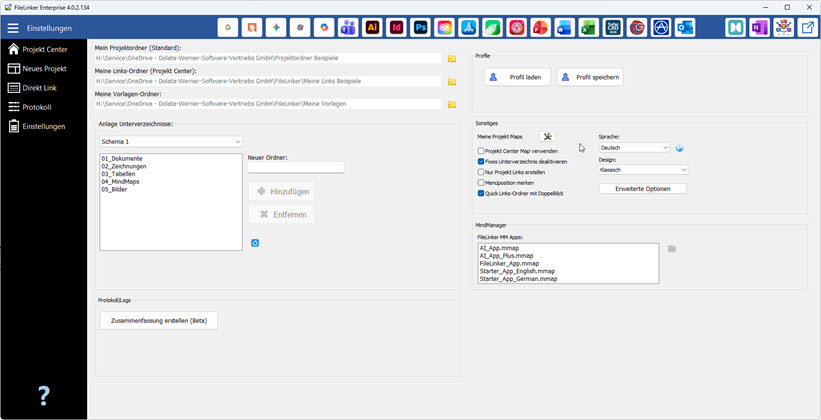This screenshot has height=420, width=821.
Task: Select AI_App_Plus.mmap in MM Apps list
Action: [506, 256]
